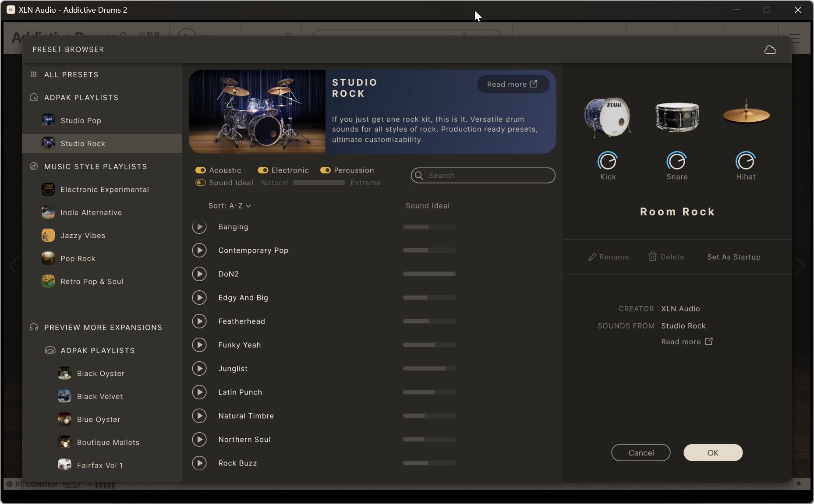814x504 pixels.
Task: Enable the Sound Ideal filter
Action: click(201, 183)
